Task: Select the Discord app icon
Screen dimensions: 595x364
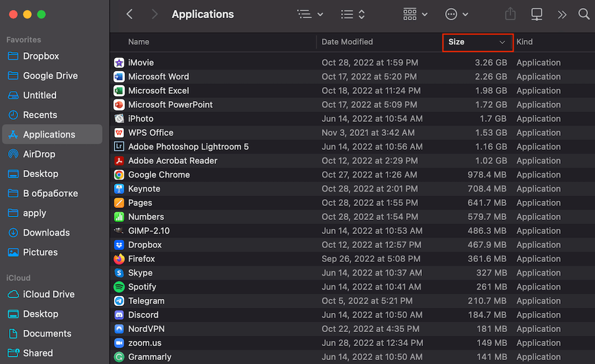Action: [119, 315]
